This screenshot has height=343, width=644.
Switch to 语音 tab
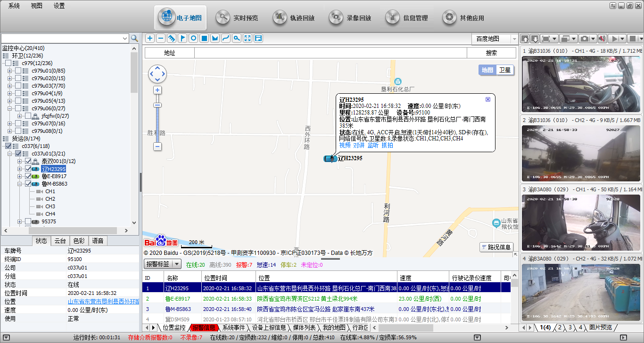pos(98,241)
